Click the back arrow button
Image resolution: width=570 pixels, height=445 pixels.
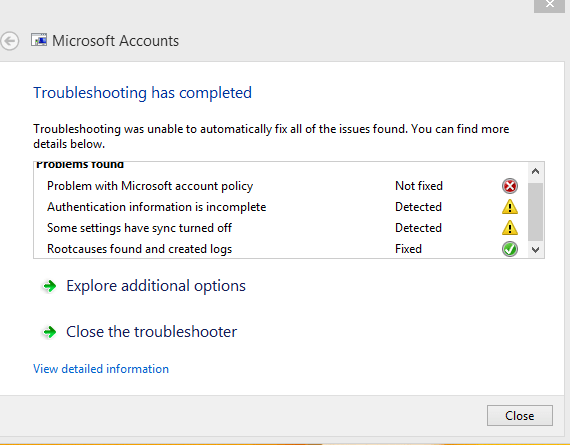pyautogui.click(x=9, y=41)
